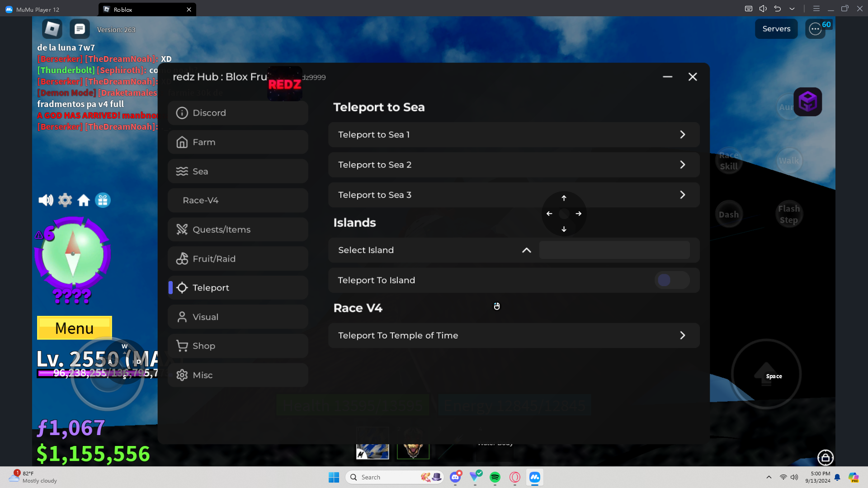Screen dimensions: 868x488
Task: Click the taskbar Wi-Fi network icon
Action: (783, 477)
